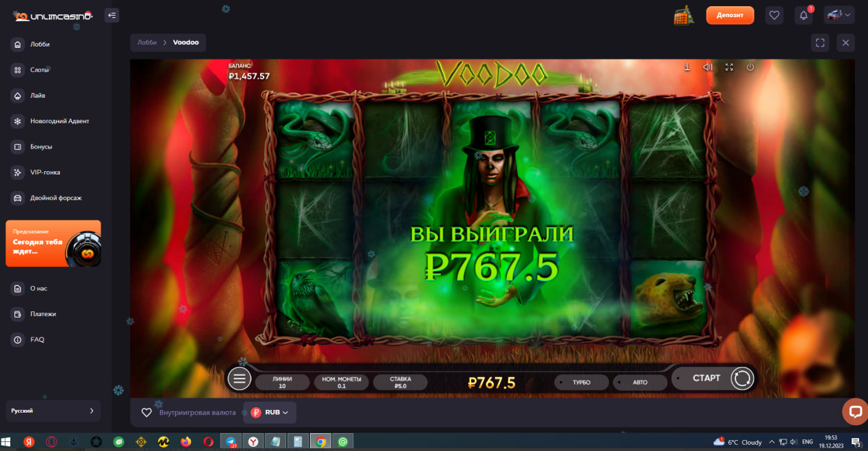Open the Windows Start menu
868x451 pixels.
pyautogui.click(x=7, y=442)
